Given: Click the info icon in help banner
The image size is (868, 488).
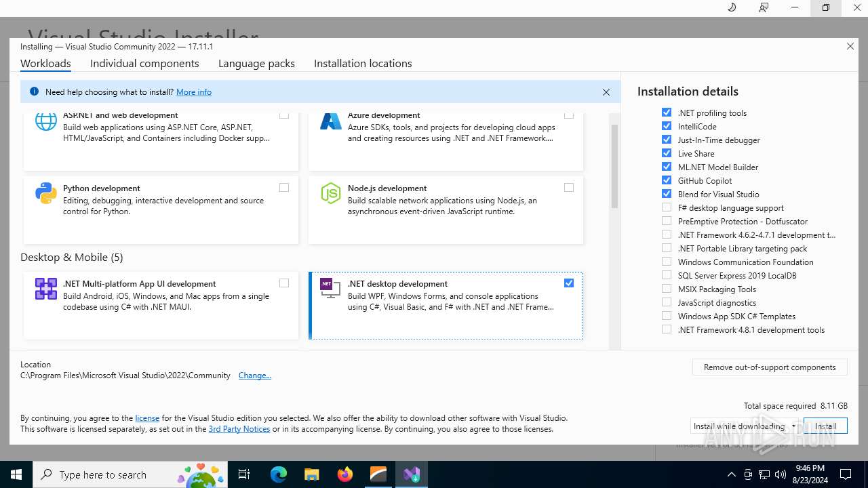Looking at the screenshot, I should click(34, 91).
